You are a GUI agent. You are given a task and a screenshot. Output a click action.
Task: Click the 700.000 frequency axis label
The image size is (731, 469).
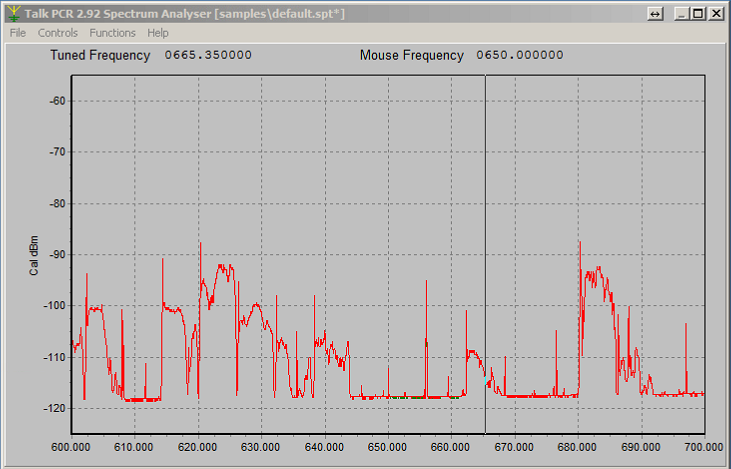point(704,447)
